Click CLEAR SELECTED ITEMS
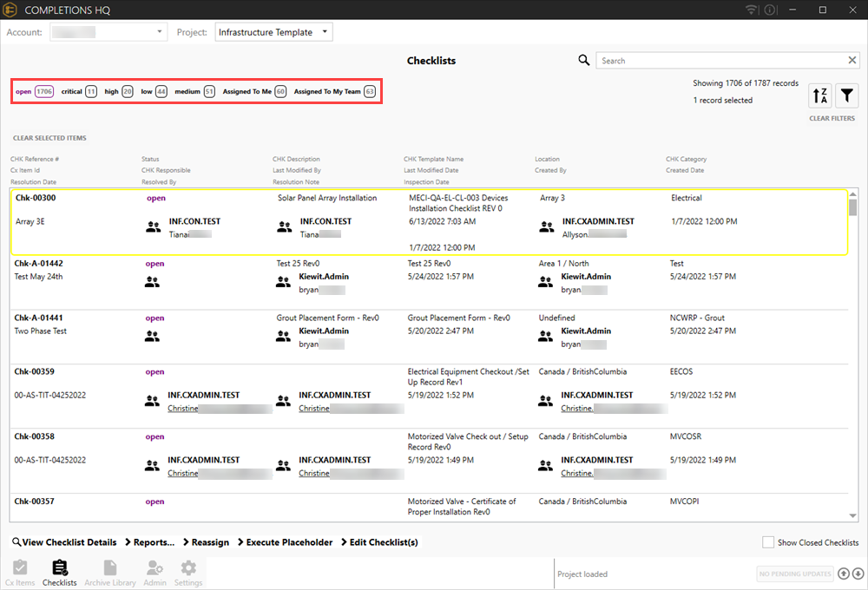Screen dimensions: 868x590 (49, 138)
